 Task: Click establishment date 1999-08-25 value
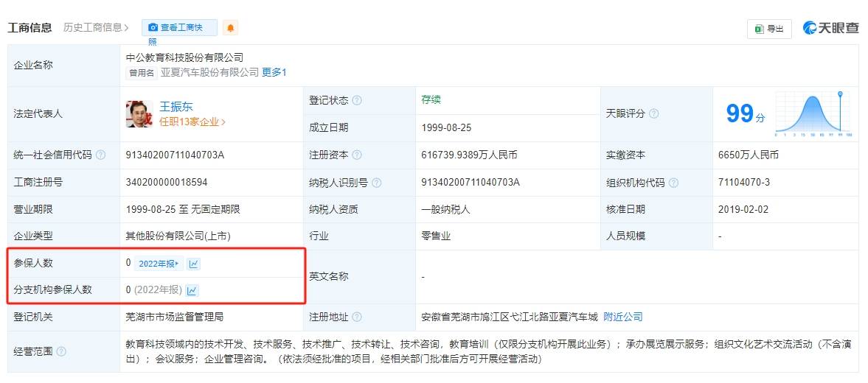click(446, 127)
